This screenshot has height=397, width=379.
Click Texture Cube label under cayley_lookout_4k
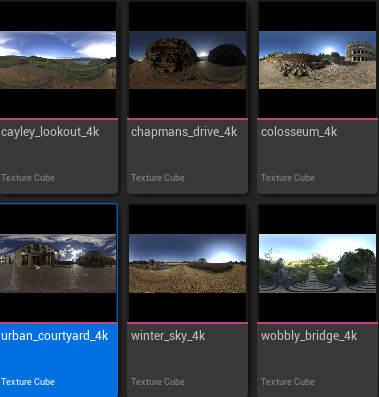[x=28, y=178]
